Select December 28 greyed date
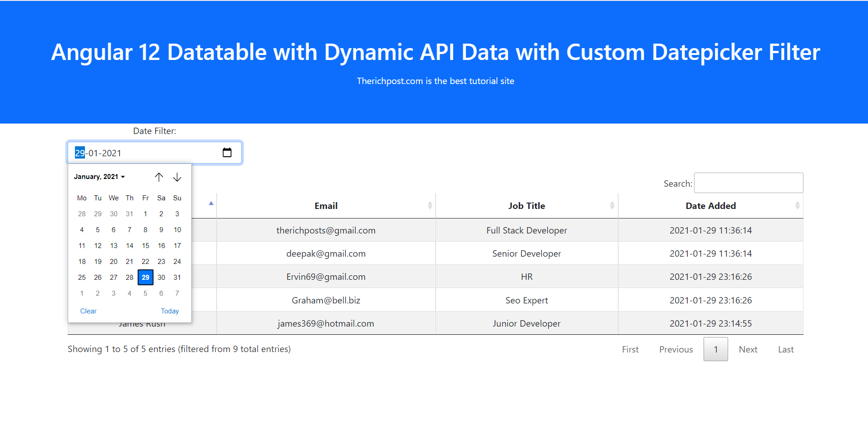The image size is (868, 422). 82,214
